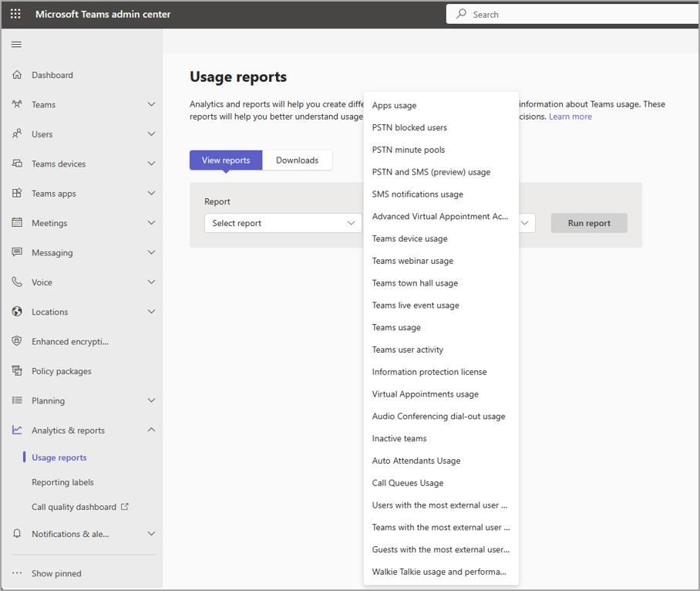Select Apps usage report option
This screenshot has height=591, width=700.
click(441, 106)
